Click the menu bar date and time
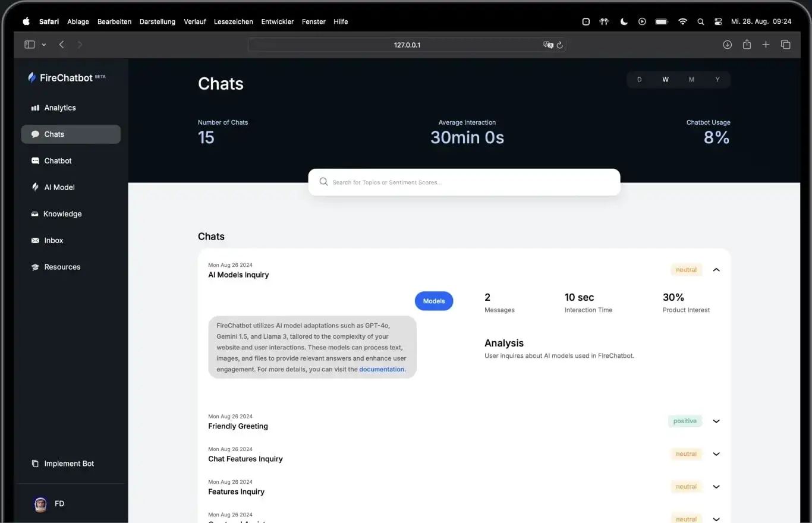The height and width of the screenshot is (523, 812). (761, 21)
